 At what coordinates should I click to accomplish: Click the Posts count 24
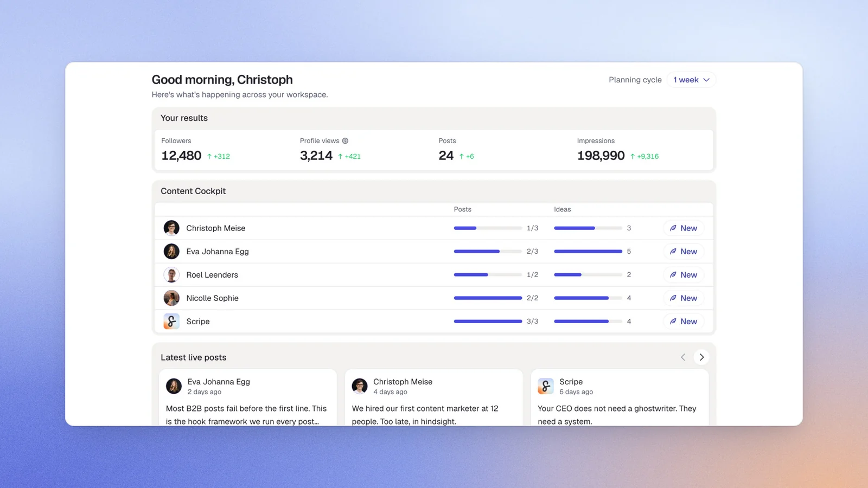point(446,156)
